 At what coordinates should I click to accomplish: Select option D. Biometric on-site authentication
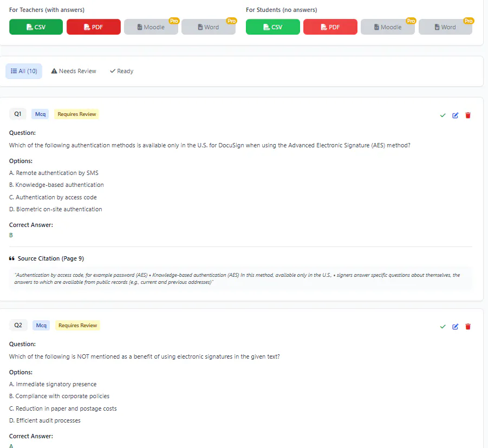tap(56, 209)
